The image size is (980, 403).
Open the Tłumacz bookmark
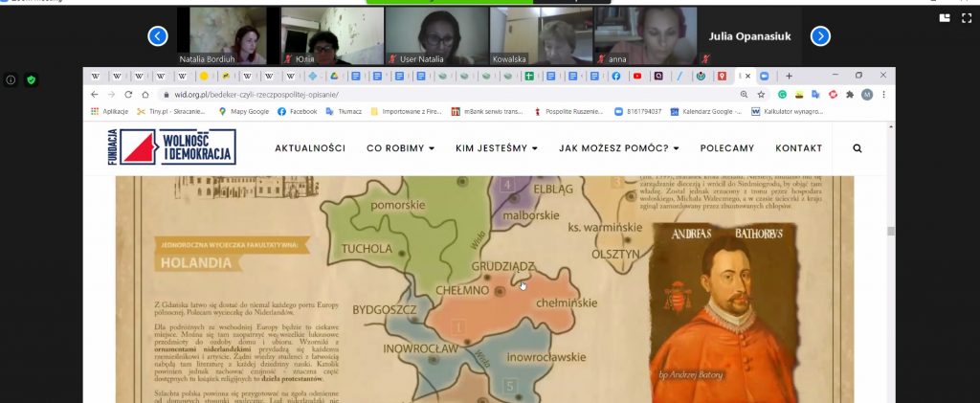point(344,111)
